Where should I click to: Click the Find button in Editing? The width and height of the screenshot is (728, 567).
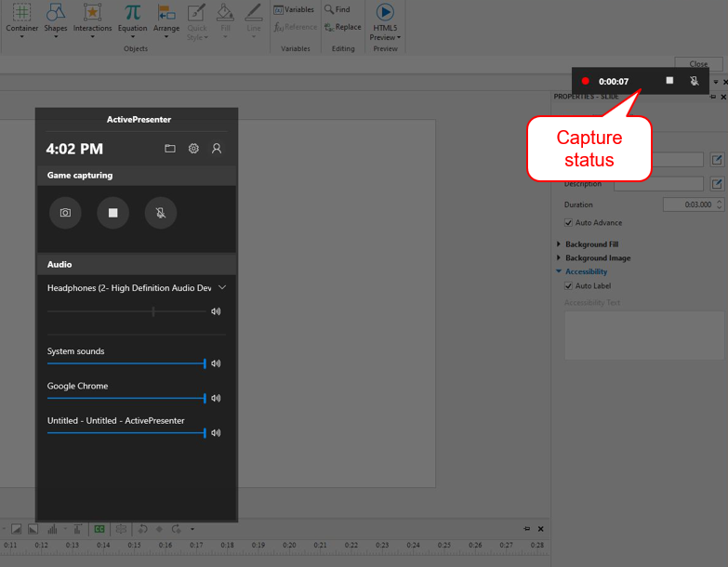pos(337,9)
